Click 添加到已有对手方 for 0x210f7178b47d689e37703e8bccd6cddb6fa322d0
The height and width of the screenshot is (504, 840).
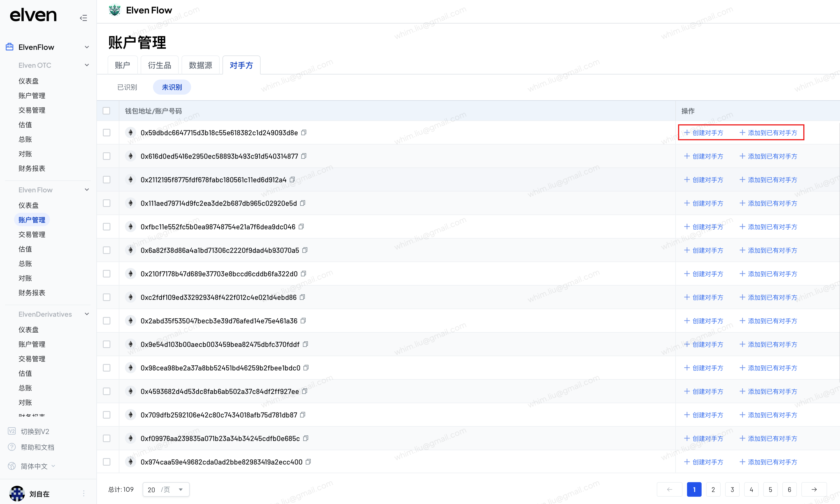(768, 274)
